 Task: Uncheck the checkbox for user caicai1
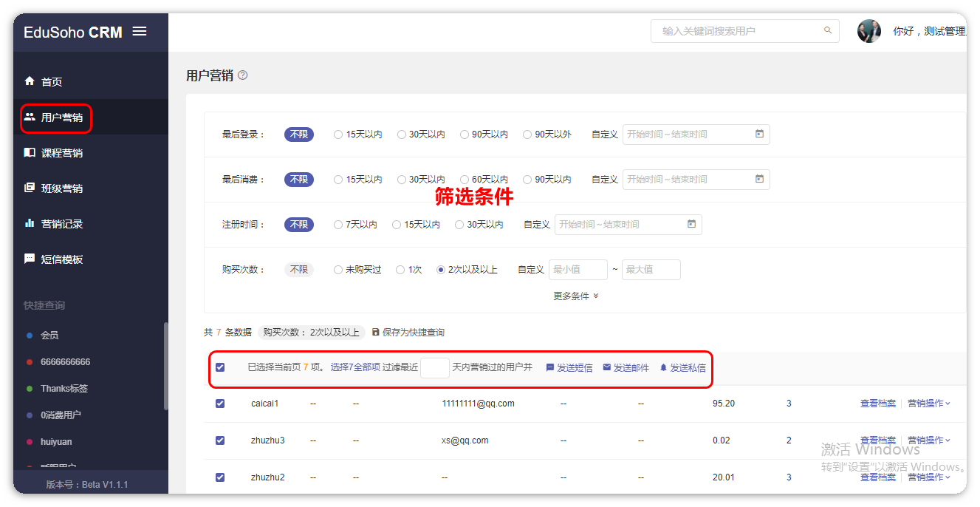coord(220,404)
